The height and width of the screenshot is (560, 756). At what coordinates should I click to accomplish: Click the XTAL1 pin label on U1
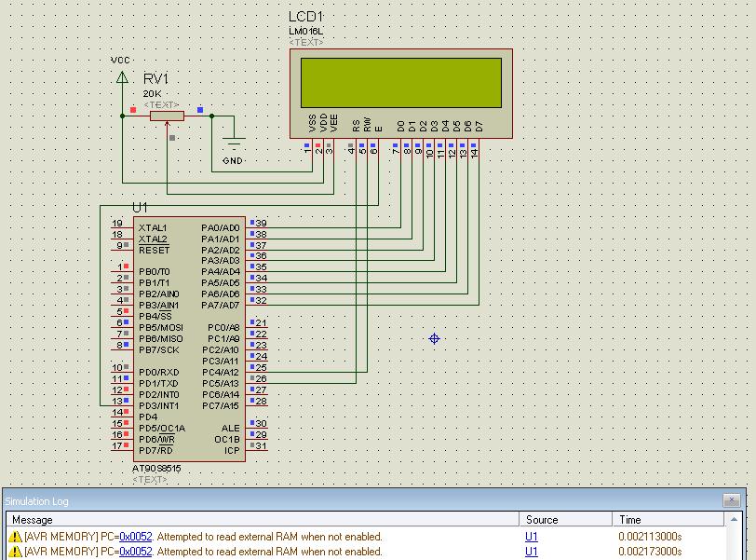coord(153,227)
